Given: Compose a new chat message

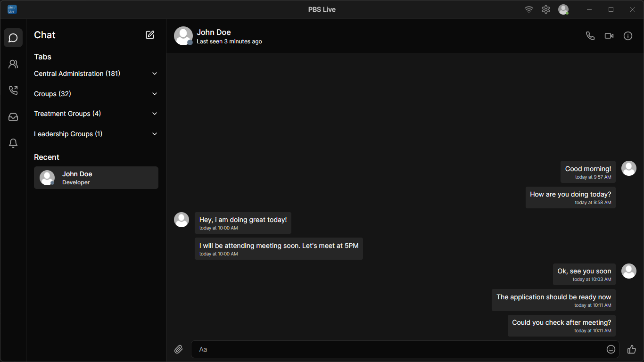Looking at the screenshot, I should pos(150,35).
